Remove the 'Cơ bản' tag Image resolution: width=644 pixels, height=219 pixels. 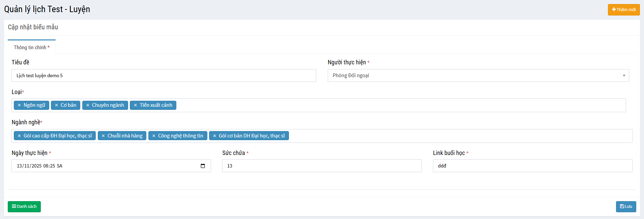[56, 105]
